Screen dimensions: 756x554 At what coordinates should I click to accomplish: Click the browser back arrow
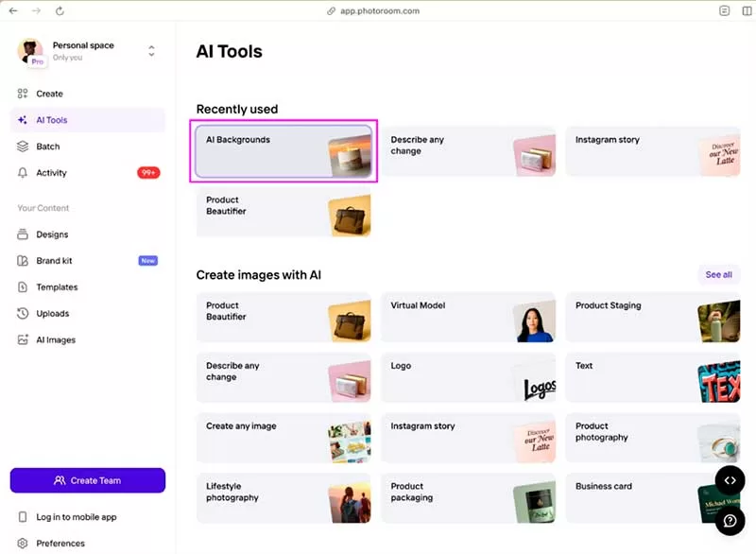(13, 10)
